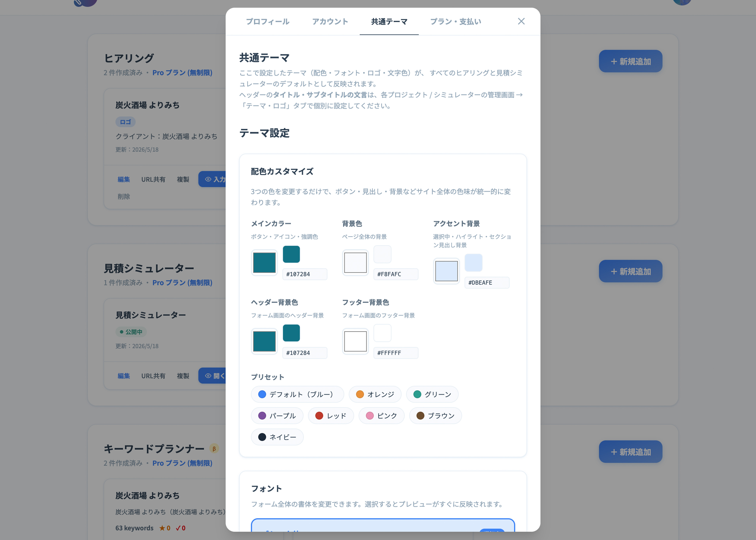Click the β badge beside キーワードプランナー

click(x=214, y=449)
